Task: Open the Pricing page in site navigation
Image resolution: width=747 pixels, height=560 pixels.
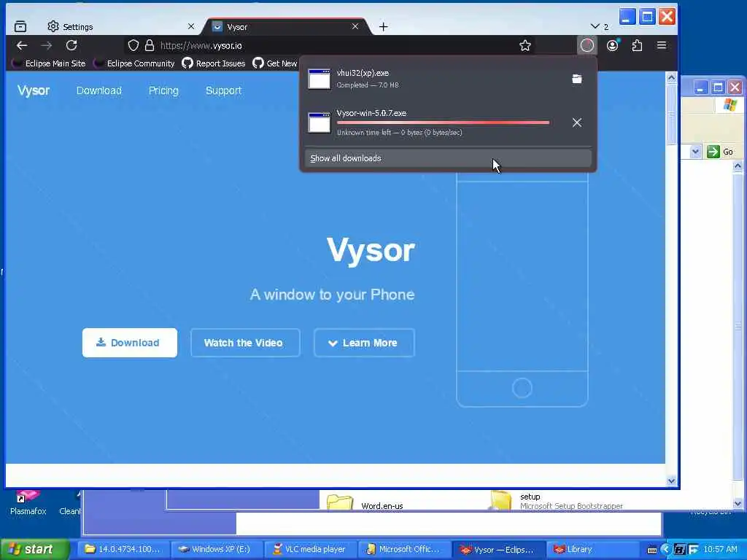Action: (x=163, y=90)
